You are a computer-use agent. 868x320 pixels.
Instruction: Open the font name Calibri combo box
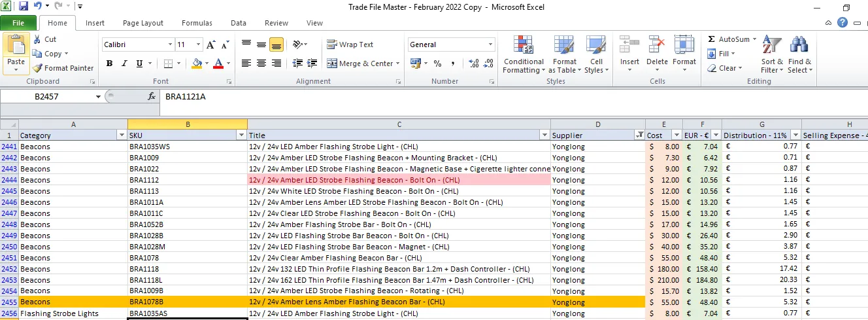(x=138, y=44)
